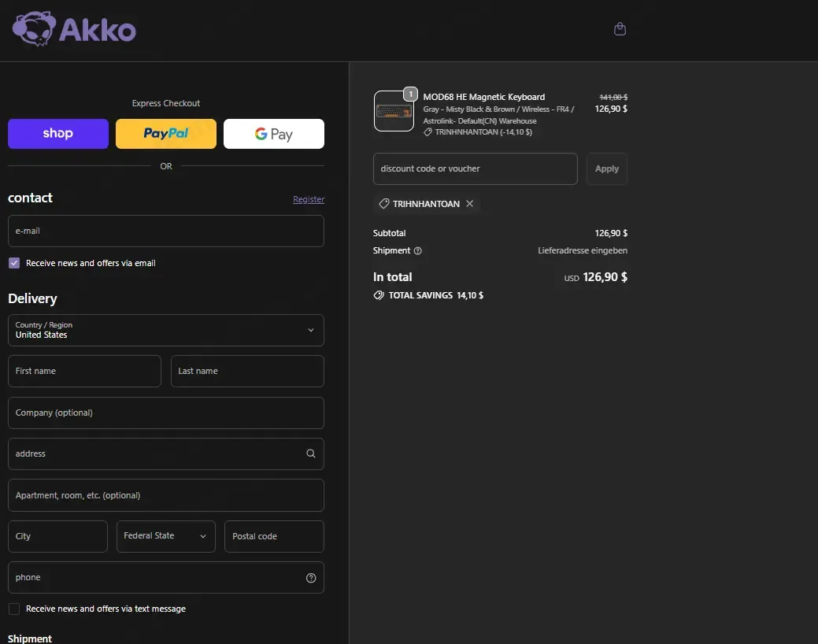Focus Apartment, room, etc. field
The image size is (818, 644).
pyautogui.click(x=166, y=495)
